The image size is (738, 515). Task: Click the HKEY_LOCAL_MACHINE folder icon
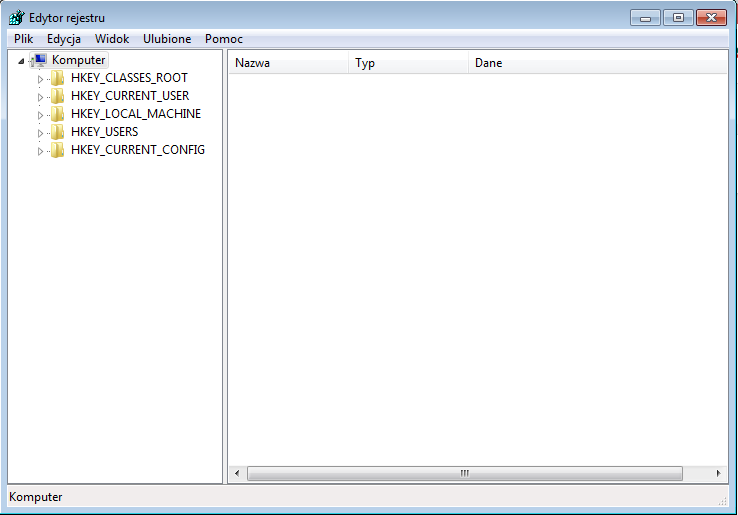58,114
